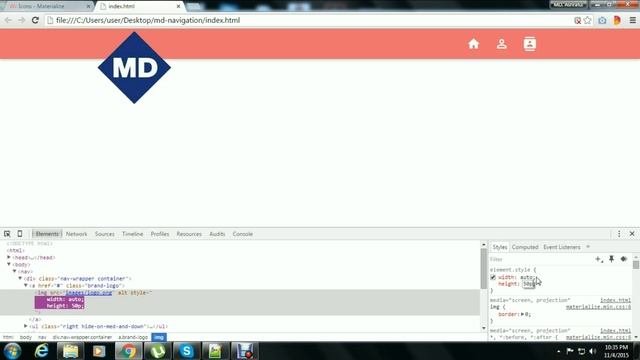
Task: Show more Styles sidebar tabs chevron
Action: pyautogui.click(x=588, y=247)
